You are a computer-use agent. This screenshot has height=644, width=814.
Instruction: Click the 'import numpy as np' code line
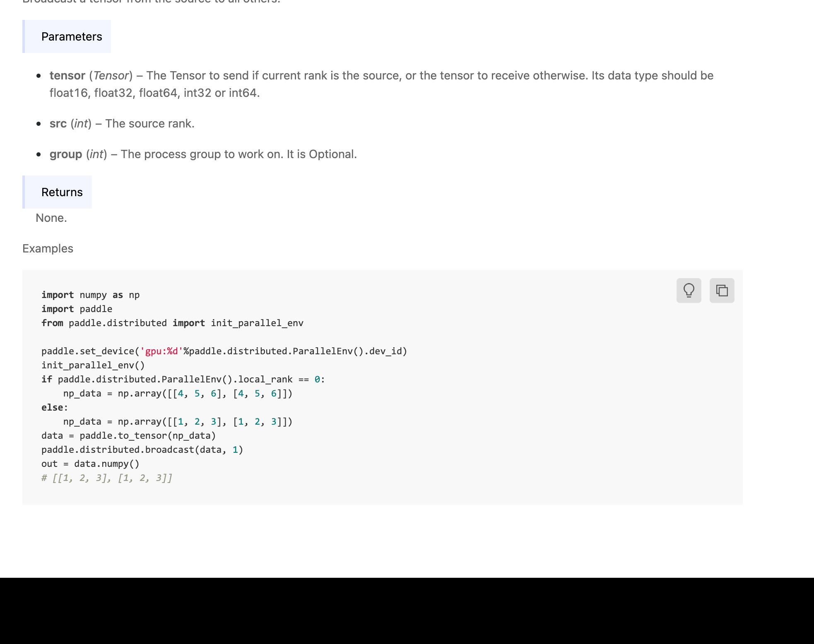pos(90,295)
